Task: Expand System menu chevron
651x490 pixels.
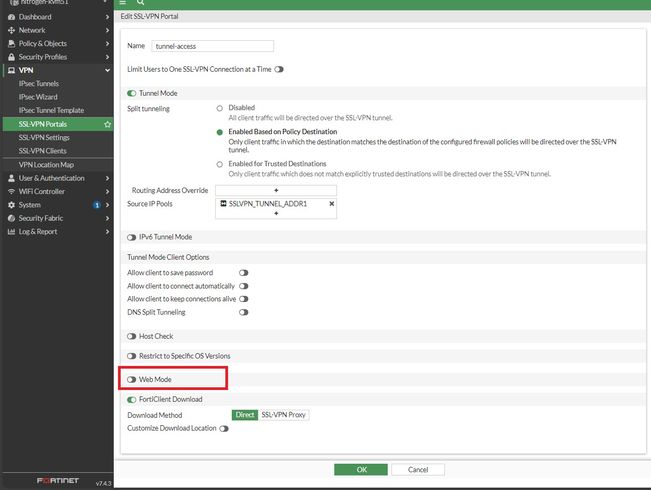Action: (108, 205)
